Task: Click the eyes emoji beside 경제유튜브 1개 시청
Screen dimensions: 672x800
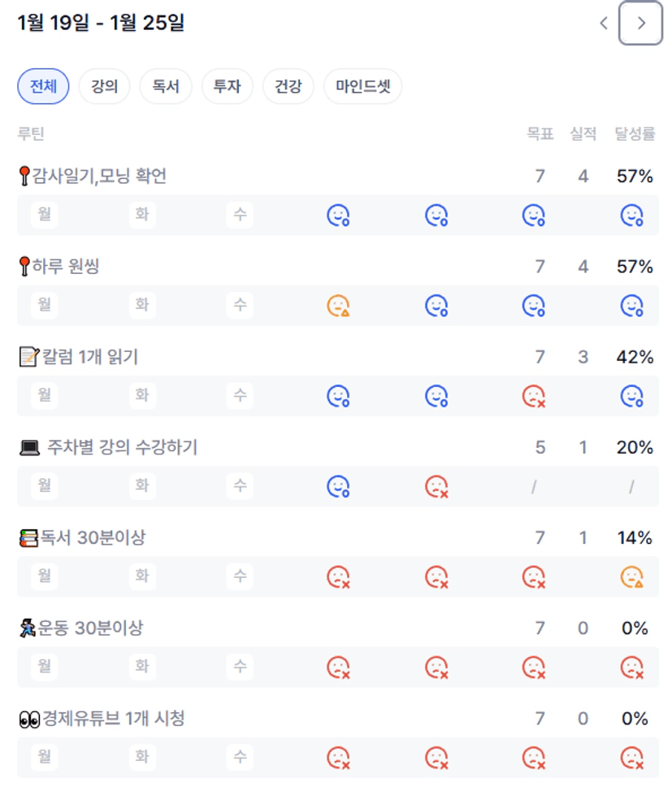Action: pos(29,720)
